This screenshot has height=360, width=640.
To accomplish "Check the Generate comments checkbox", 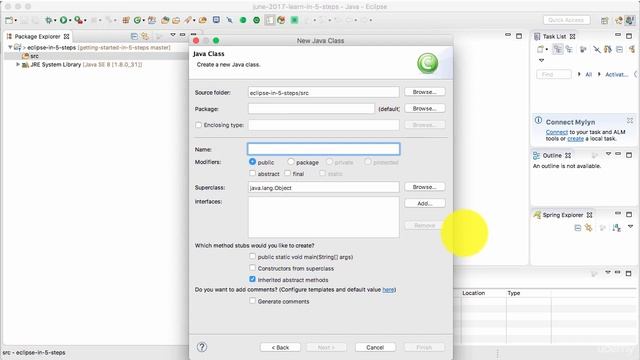I will point(252,301).
